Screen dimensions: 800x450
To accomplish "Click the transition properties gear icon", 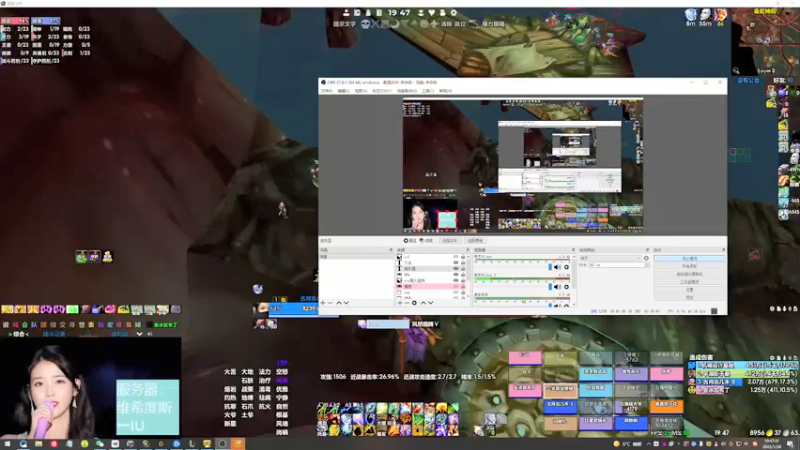I will [x=646, y=258].
